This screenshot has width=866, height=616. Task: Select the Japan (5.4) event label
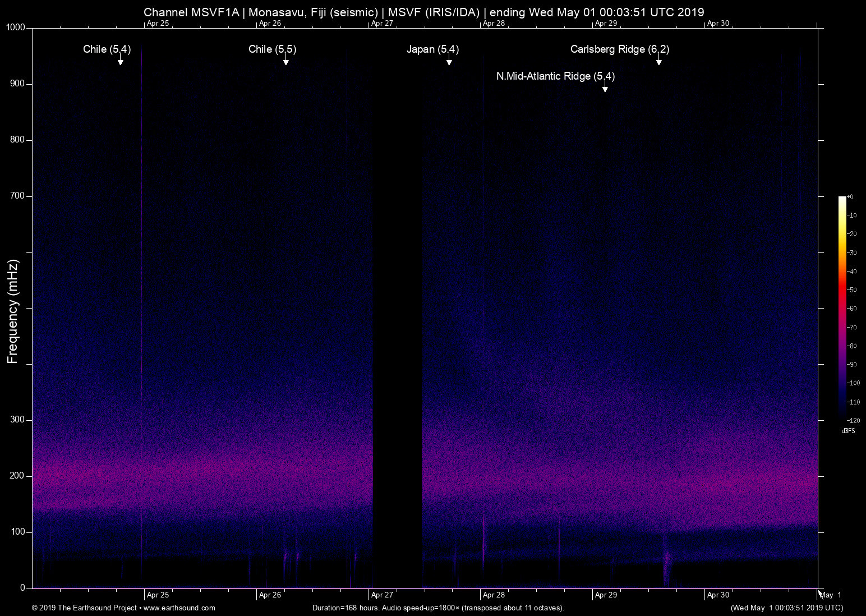coord(432,49)
